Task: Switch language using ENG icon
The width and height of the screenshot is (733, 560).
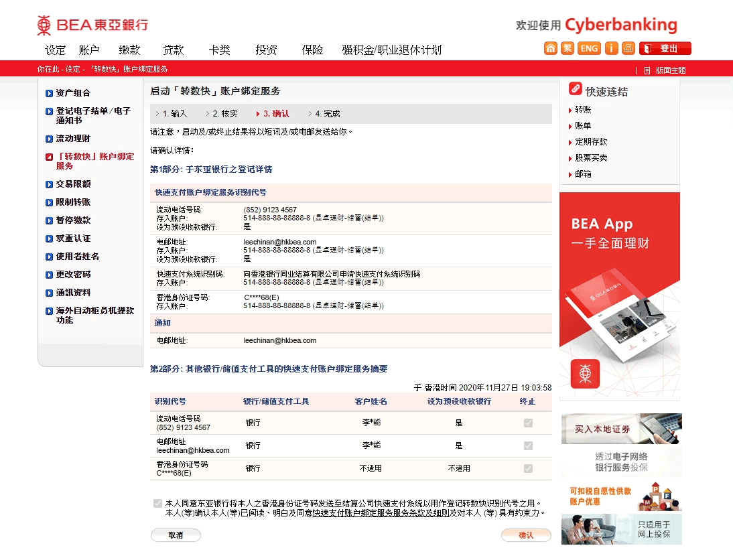Action: click(589, 48)
